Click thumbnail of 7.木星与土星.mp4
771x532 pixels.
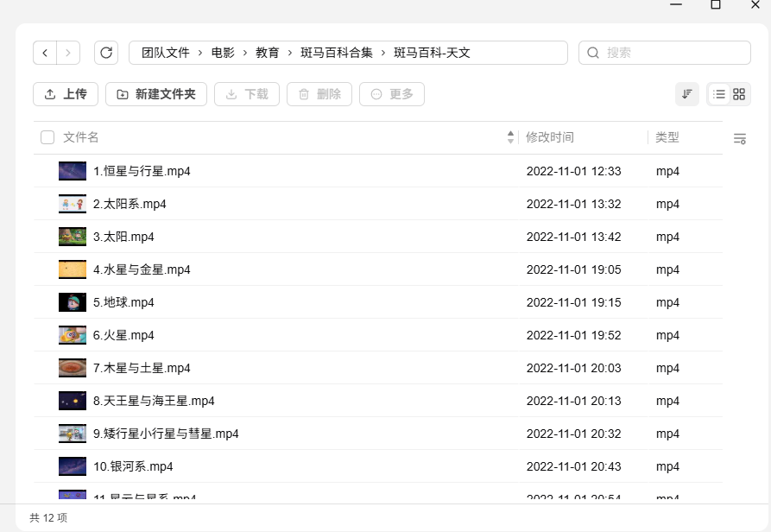tap(73, 368)
